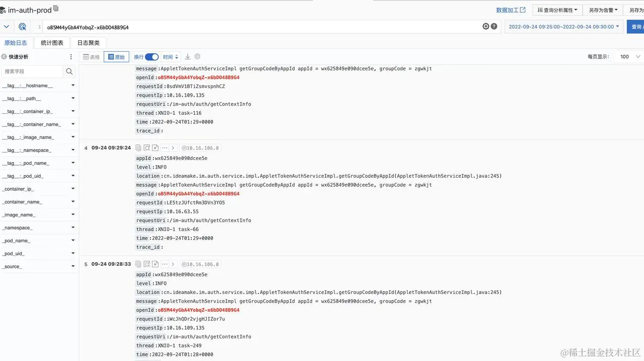Click the context view icon on log 5
Screen dimensions: 644x361
pos(147,264)
